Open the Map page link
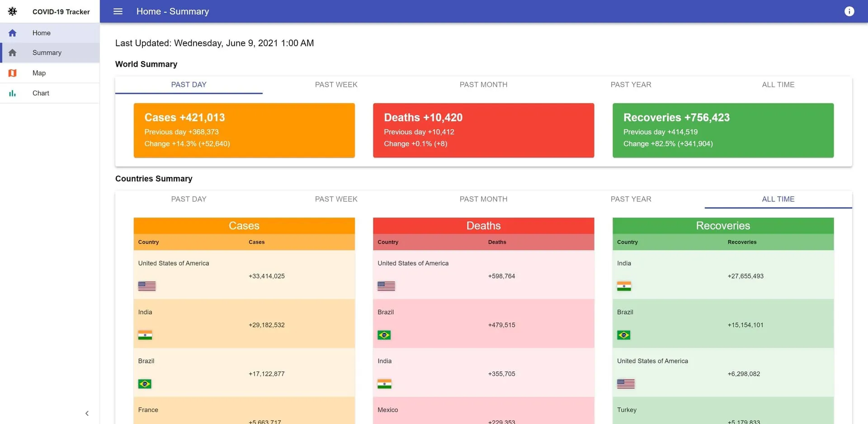 [x=50, y=73]
